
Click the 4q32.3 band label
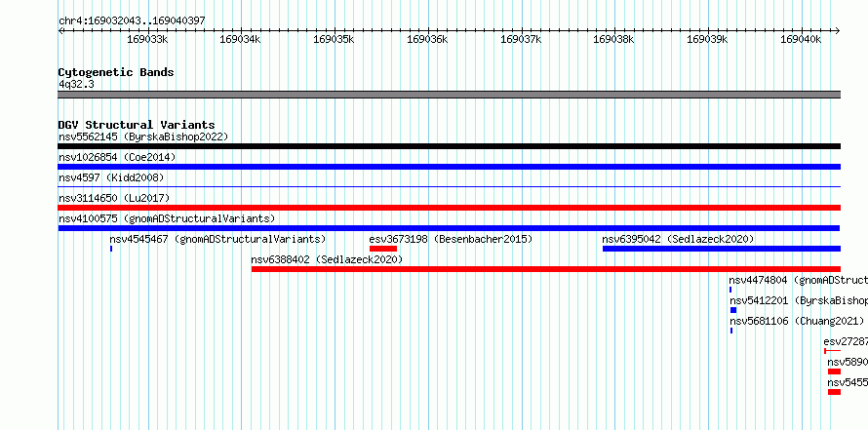tap(76, 84)
